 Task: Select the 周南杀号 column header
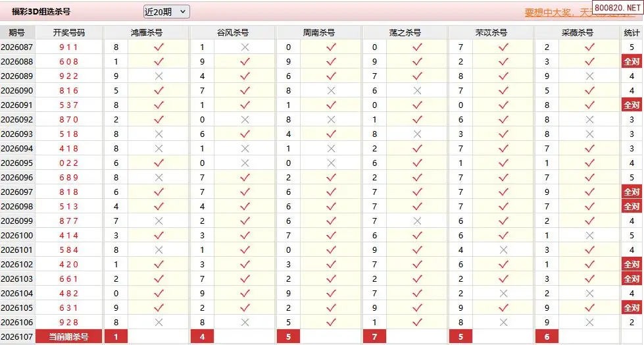coord(319,32)
